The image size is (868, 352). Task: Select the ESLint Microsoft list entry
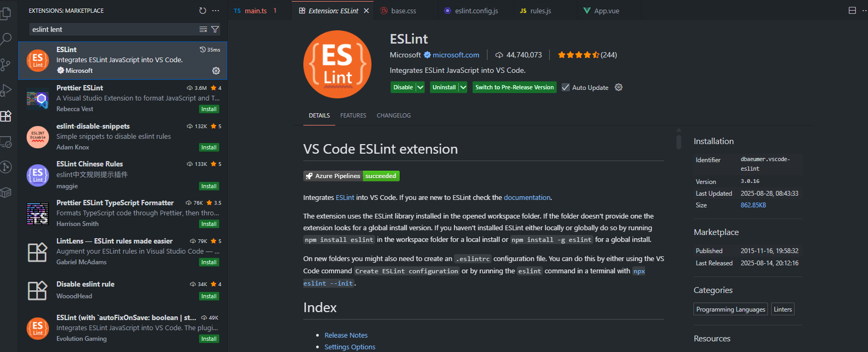coord(123,61)
